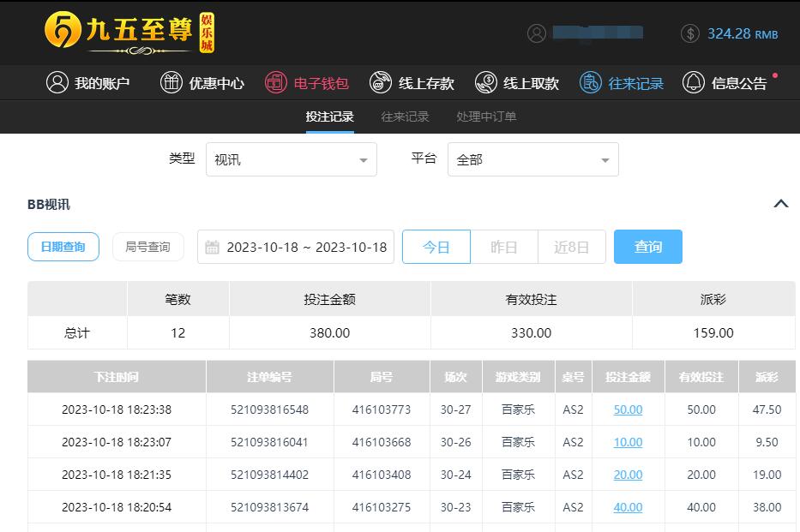Click the 下注时间 column header
This screenshot has height=532, width=800.
point(117,377)
